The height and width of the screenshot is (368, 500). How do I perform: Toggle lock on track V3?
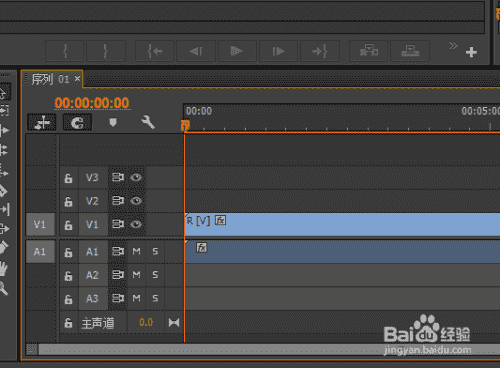tap(68, 178)
